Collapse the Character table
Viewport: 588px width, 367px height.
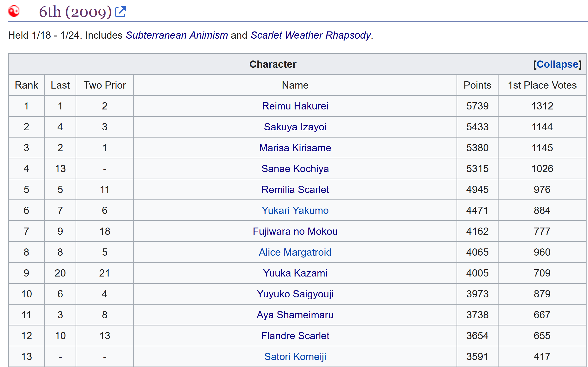(x=557, y=64)
